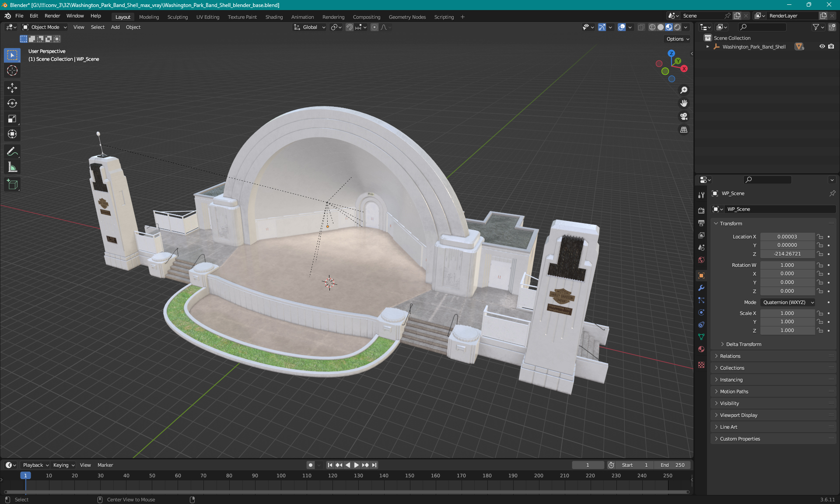This screenshot has width=840, height=504.
Task: Switch to rendered viewport shading
Action: pos(677,27)
